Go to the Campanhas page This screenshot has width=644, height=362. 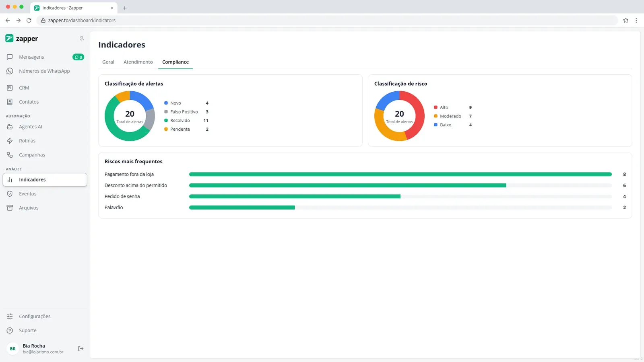pos(45,155)
